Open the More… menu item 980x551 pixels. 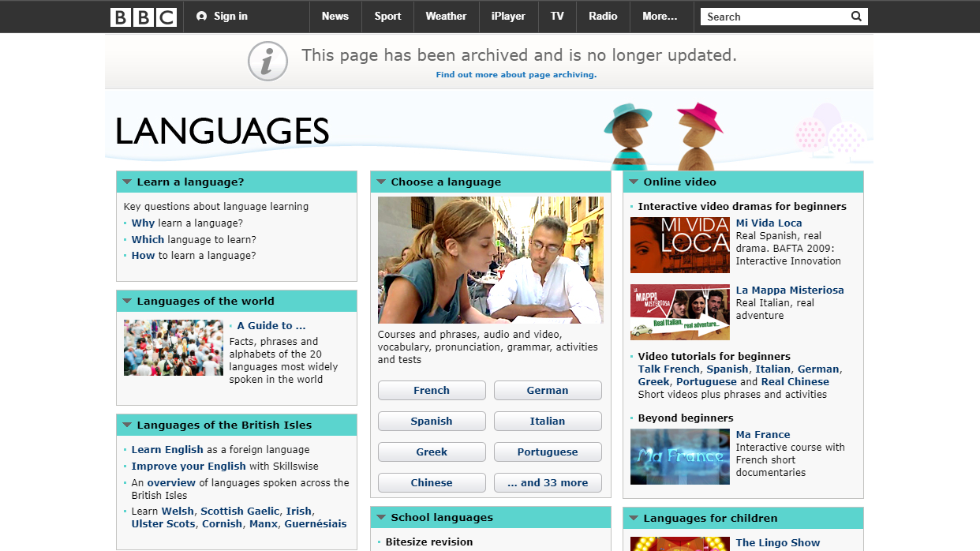point(660,17)
